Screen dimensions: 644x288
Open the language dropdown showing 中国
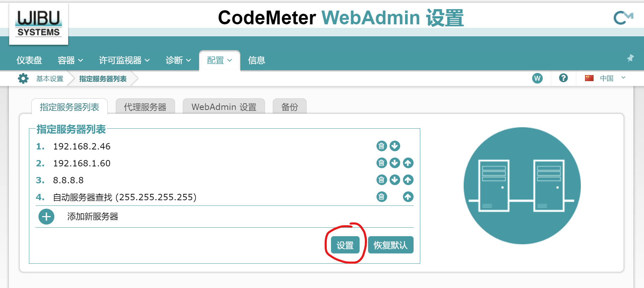coord(606,78)
